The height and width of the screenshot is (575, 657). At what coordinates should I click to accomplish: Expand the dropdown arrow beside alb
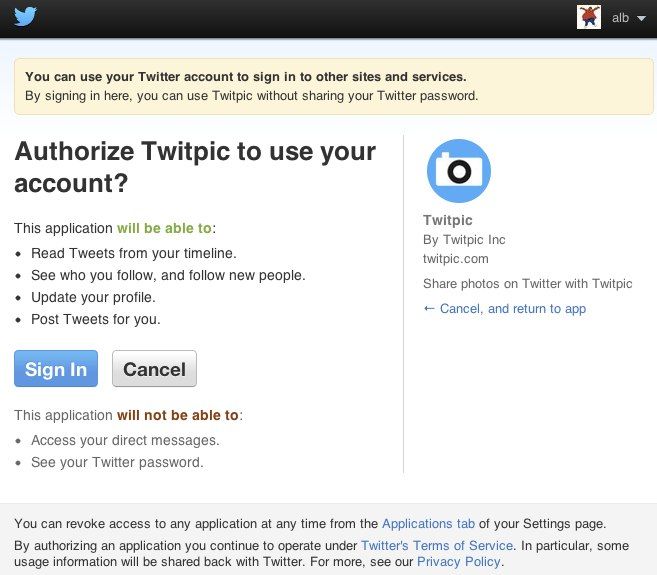click(641, 18)
